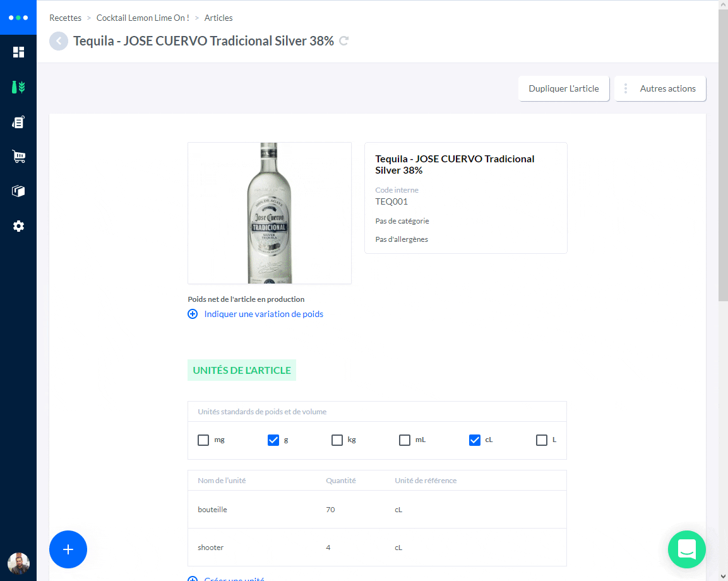Open the dashboard grid icon in sidebar

(x=19, y=52)
